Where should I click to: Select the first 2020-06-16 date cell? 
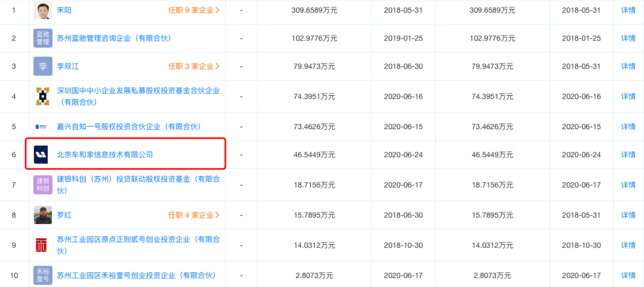(403, 96)
